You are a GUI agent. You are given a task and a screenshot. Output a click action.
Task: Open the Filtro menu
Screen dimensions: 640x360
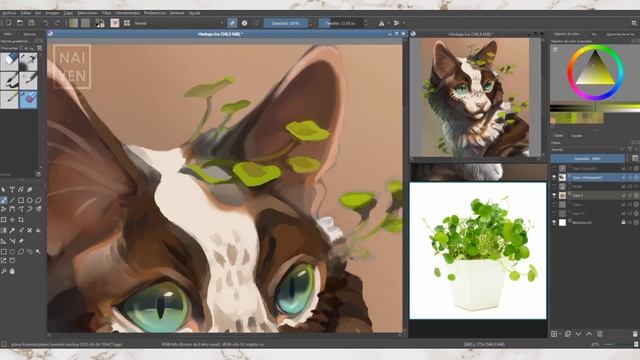tap(106, 13)
